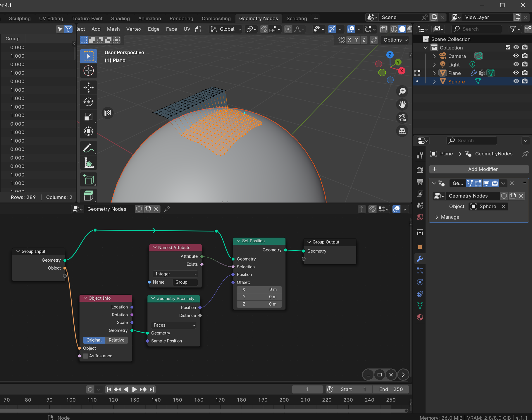Viewport: 532px width, 420px height.
Task: Open the Material properties tab
Action: click(420, 317)
